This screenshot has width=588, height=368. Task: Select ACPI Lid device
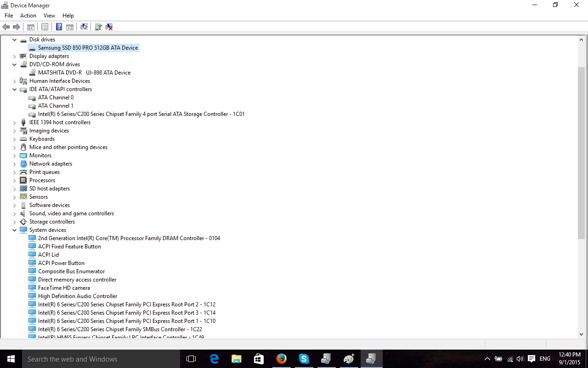coord(48,255)
